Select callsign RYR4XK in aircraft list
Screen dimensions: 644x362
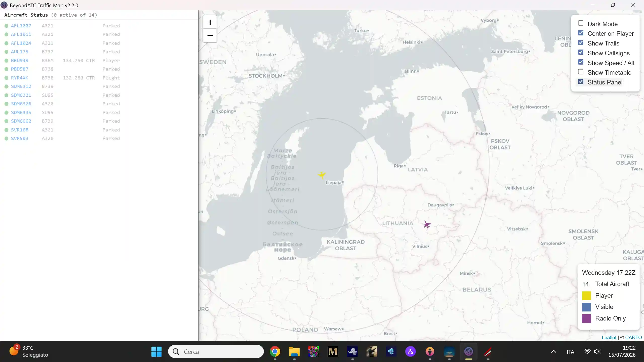[20, 78]
